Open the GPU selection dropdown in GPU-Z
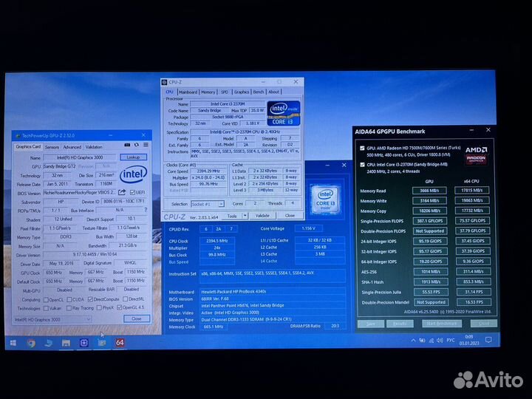Image resolution: width=532 pixels, height=399 pixels. coord(53,320)
